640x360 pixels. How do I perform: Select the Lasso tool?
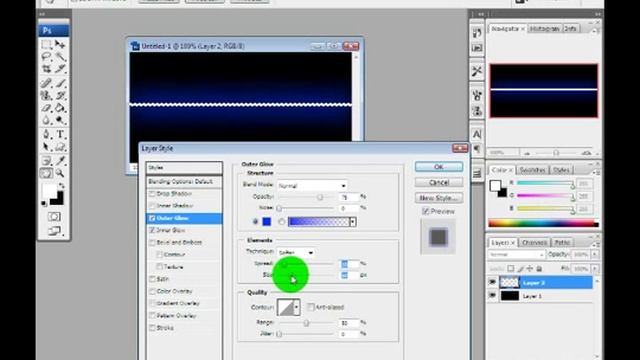pos(46,56)
